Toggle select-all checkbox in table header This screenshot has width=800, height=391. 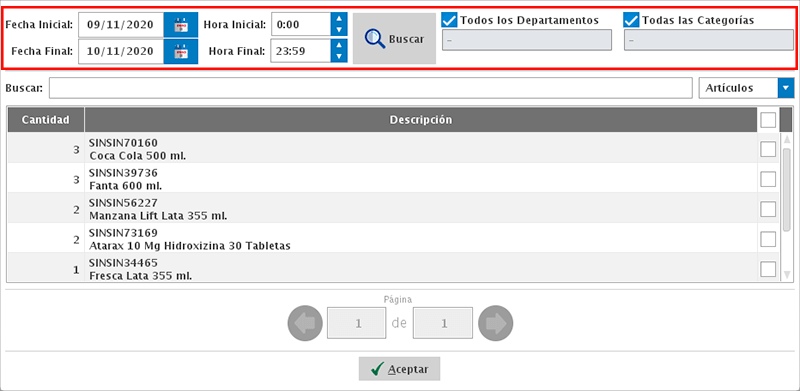point(768,120)
